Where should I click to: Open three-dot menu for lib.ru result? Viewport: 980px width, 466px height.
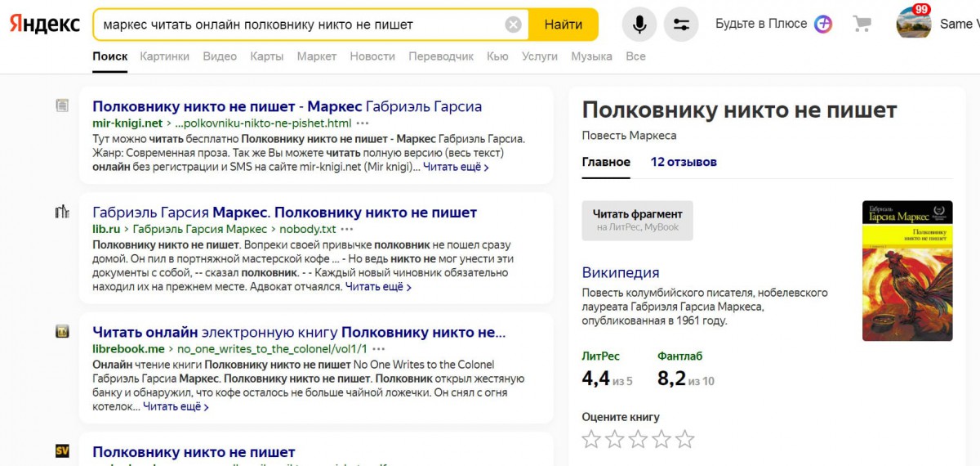point(347,229)
